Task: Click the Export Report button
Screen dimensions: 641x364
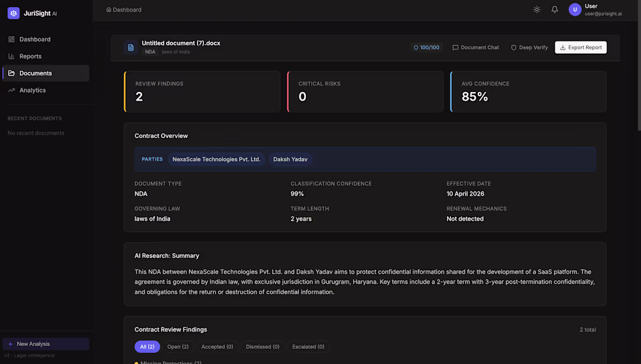Action: coord(580,47)
